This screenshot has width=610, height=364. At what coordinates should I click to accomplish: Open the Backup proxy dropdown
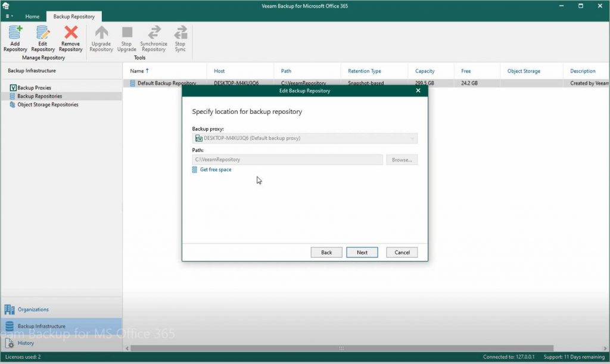(304, 138)
